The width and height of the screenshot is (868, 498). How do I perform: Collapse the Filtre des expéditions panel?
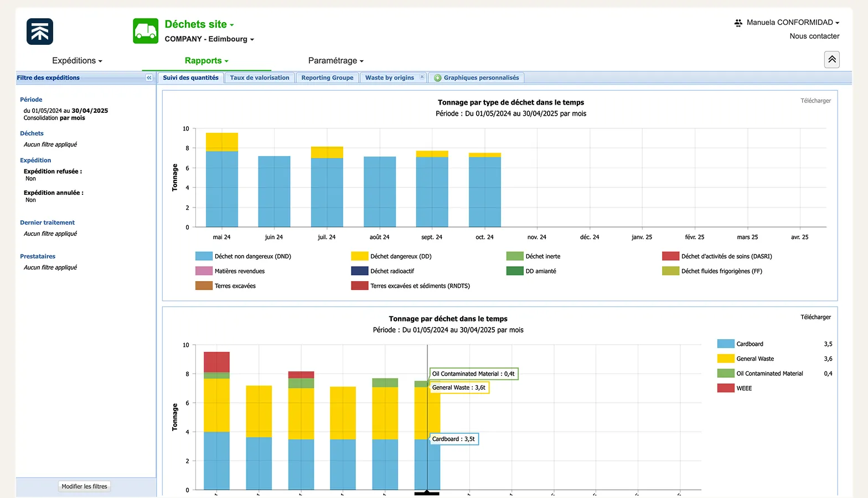point(149,78)
